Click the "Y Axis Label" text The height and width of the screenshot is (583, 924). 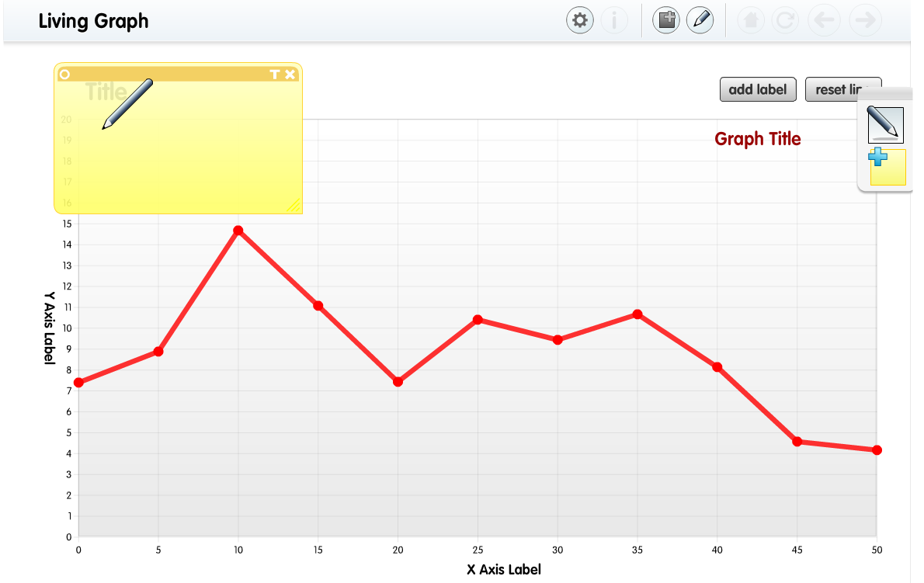point(50,328)
